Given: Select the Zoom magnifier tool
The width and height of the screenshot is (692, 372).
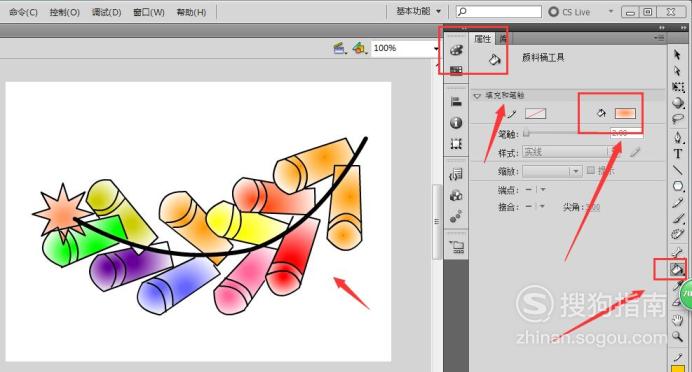Looking at the screenshot, I should point(677,337).
